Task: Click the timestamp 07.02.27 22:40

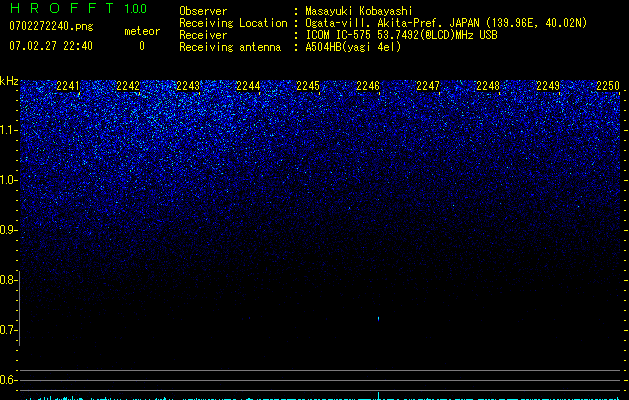Action: [x=51, y=46]
